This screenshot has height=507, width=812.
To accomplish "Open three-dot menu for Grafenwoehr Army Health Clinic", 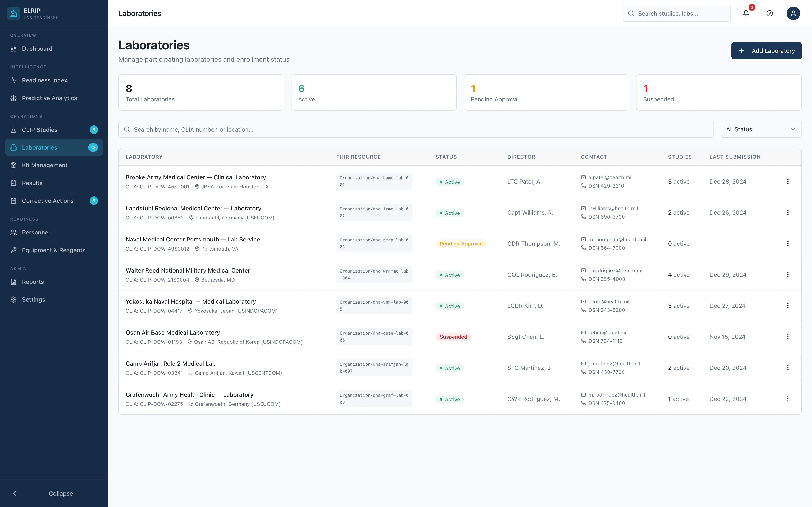I will tap(787, 399).
